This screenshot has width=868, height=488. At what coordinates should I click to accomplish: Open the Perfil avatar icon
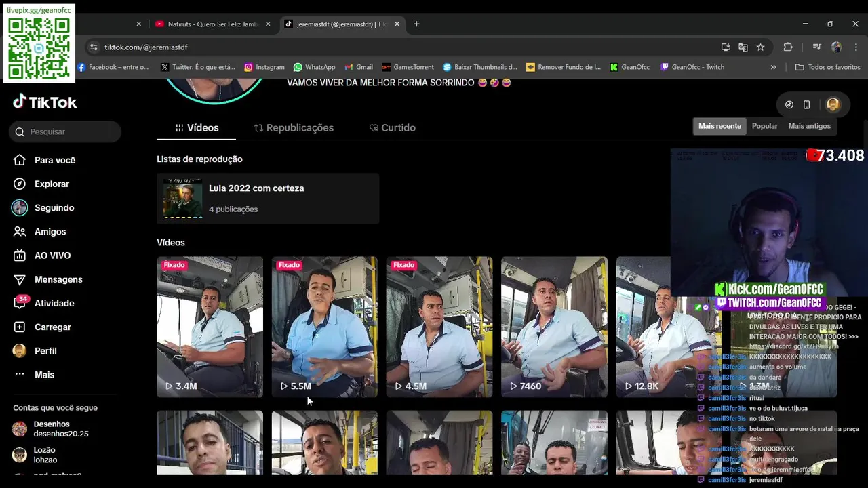click(x=20, y=350)
